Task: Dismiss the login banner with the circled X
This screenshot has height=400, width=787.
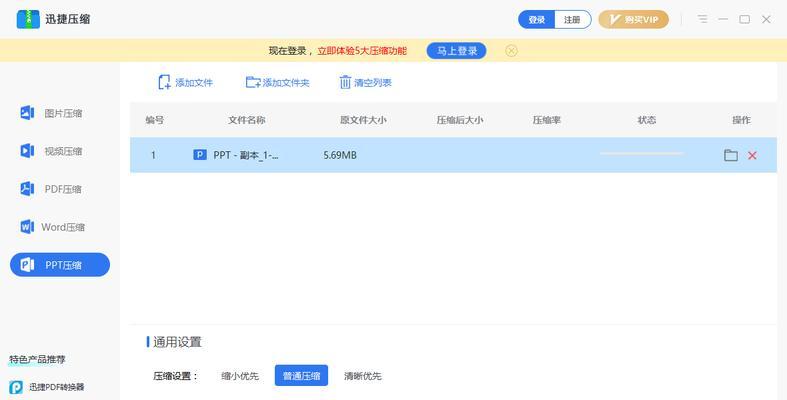Action: 511,51
